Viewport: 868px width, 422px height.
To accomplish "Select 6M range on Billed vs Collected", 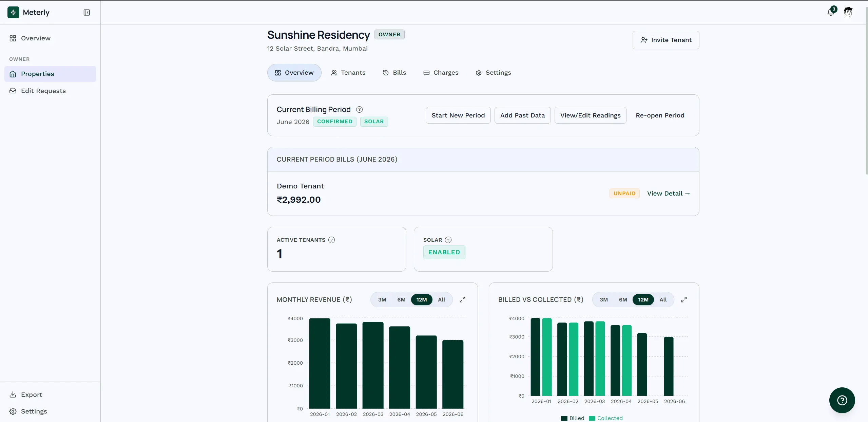I will click(x=623, y=299).
